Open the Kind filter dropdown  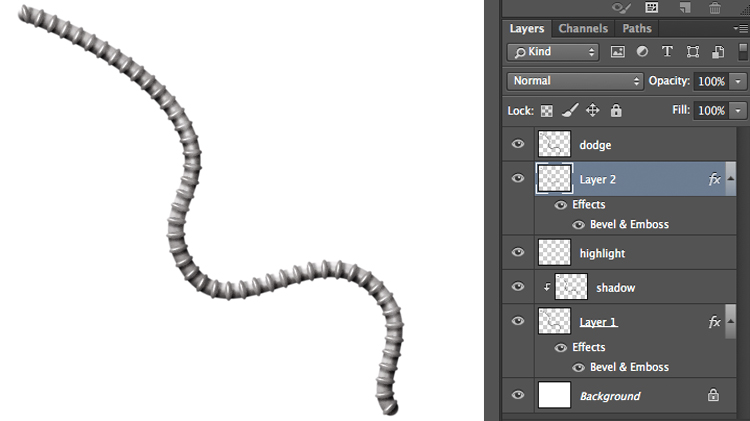pos(553,52)
